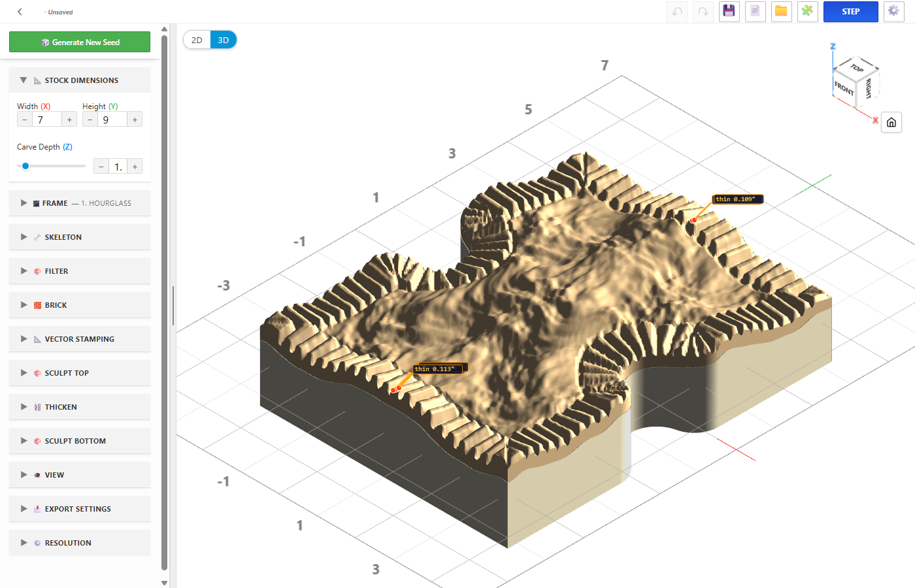This screenshot has width=915, height=588.
Task: Expand the Export Settings section arrow
Action: (24, 509)
